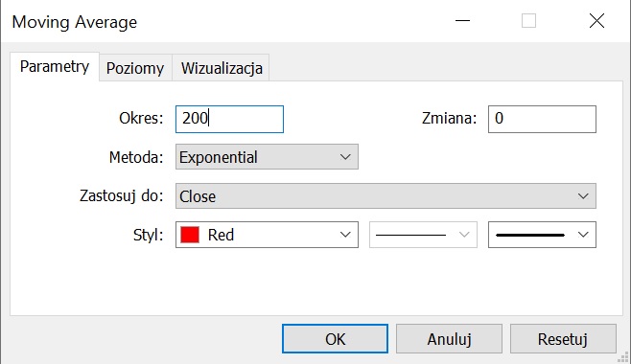Screen dimensions: 631x364
Task: Click the Anuluj button
Action: pyautogui.click(x=449, y=339)
